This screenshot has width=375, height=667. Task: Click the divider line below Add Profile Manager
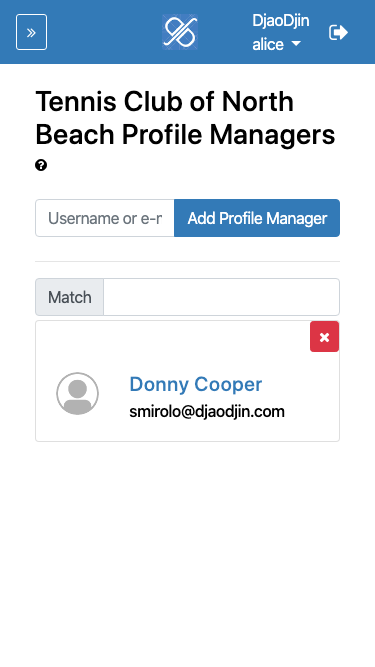coord(188,261)
